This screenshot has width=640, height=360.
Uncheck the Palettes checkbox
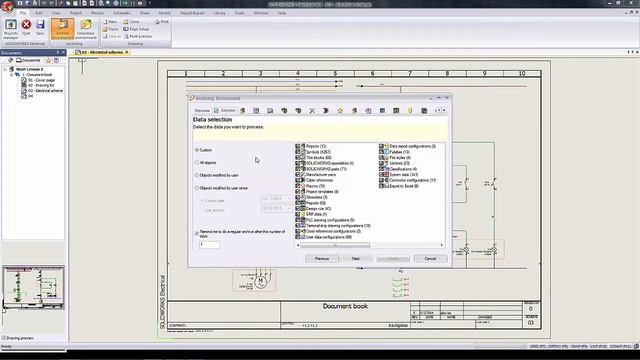pyautogui.click(x=381, y=152)
